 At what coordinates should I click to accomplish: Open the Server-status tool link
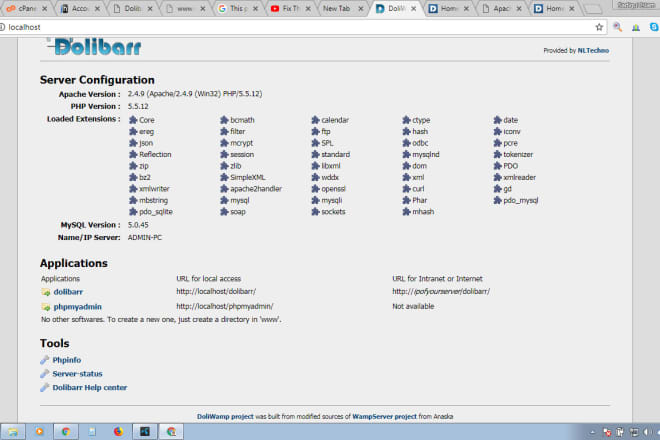click(77, 374)
